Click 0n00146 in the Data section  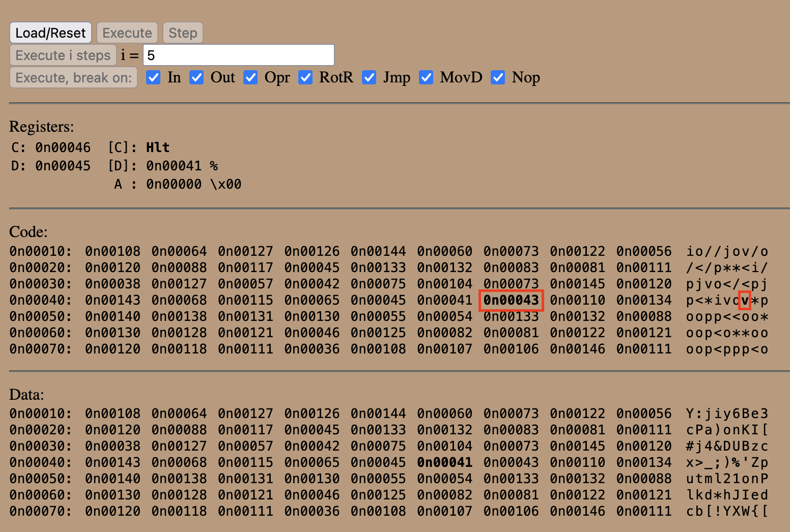[x=577, y=511]
